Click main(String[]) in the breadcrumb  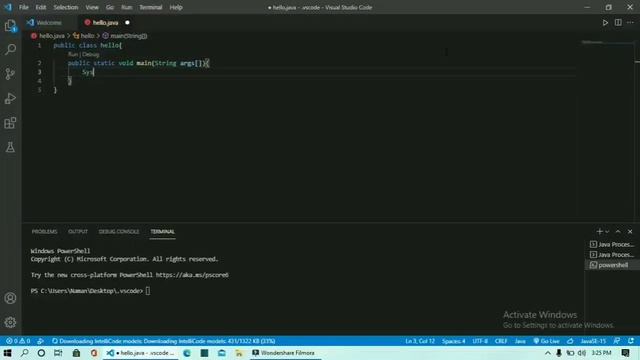[x=128, y=36]
